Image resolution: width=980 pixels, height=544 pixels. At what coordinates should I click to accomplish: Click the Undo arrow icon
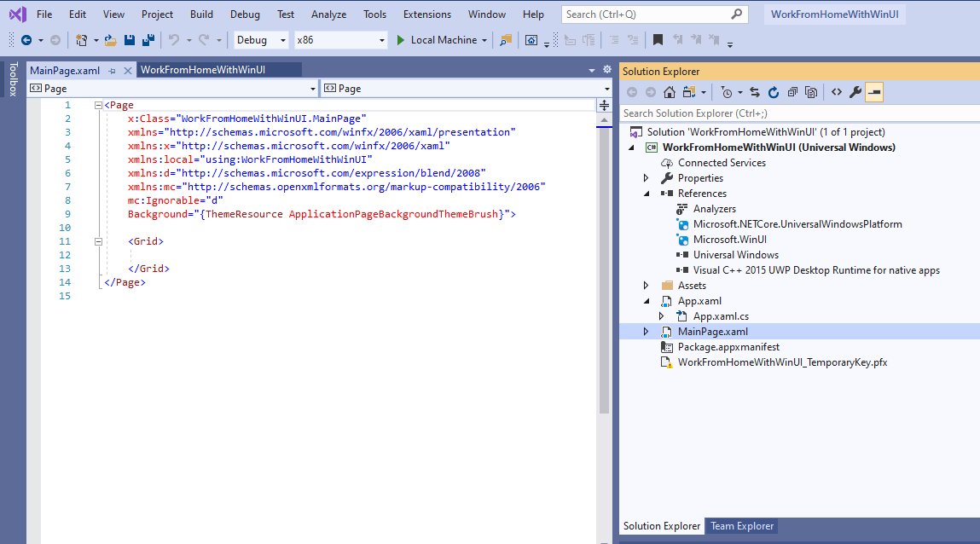[174, 40]
